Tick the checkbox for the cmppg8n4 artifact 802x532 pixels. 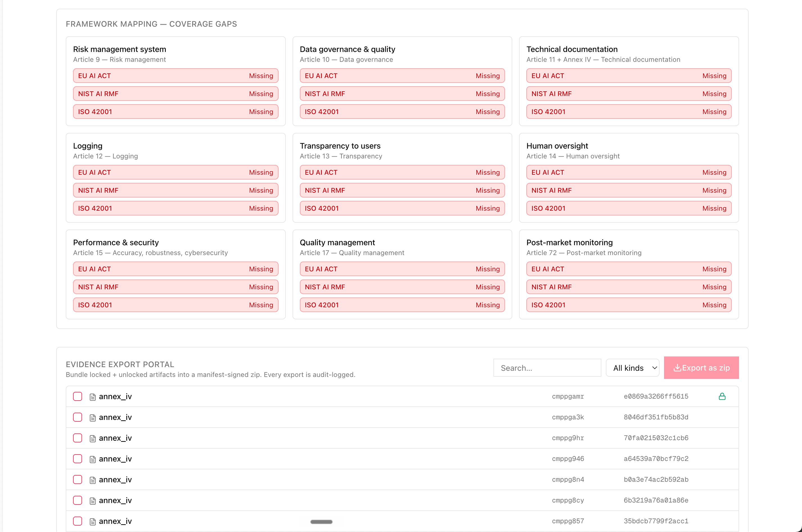[77, 479]
